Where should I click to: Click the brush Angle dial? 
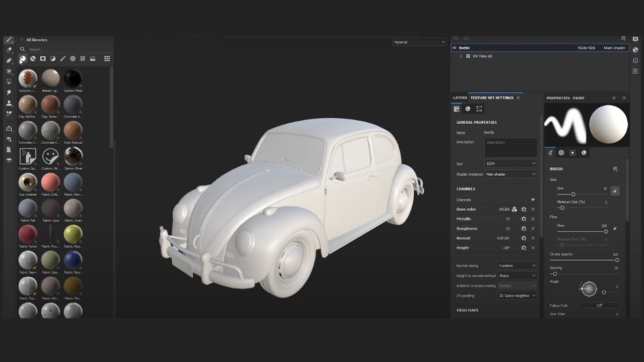pyautogui.click(x=589, y=289)
